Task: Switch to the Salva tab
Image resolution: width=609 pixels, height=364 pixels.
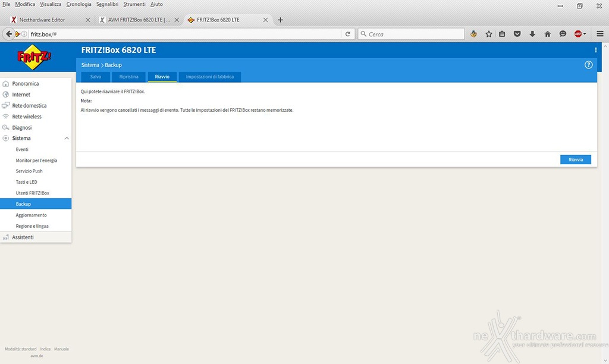Action: 96,77
